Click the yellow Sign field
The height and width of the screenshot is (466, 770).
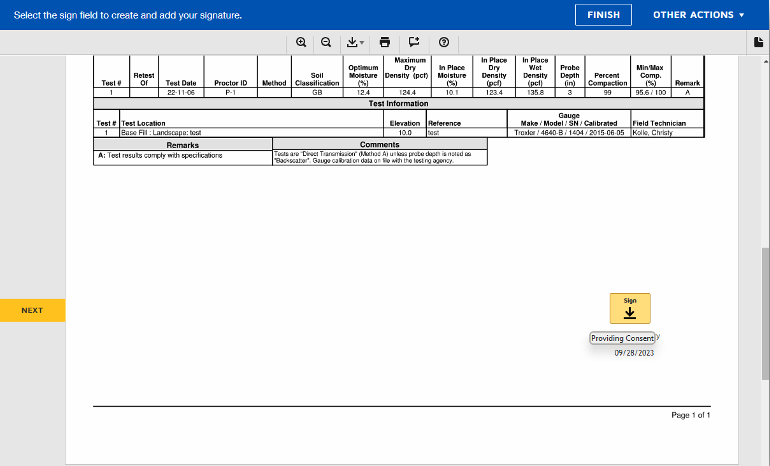[630, 308]
